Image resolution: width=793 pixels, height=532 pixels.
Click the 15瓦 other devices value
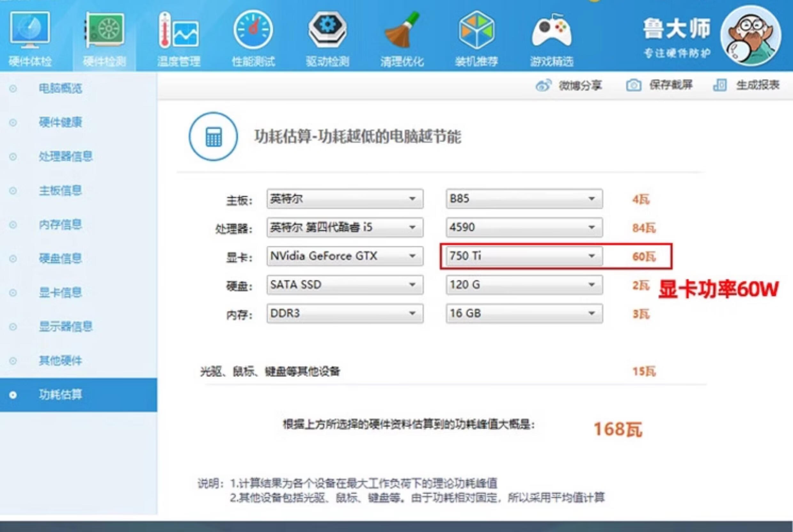pyautogui.click(x=644, y=372)
